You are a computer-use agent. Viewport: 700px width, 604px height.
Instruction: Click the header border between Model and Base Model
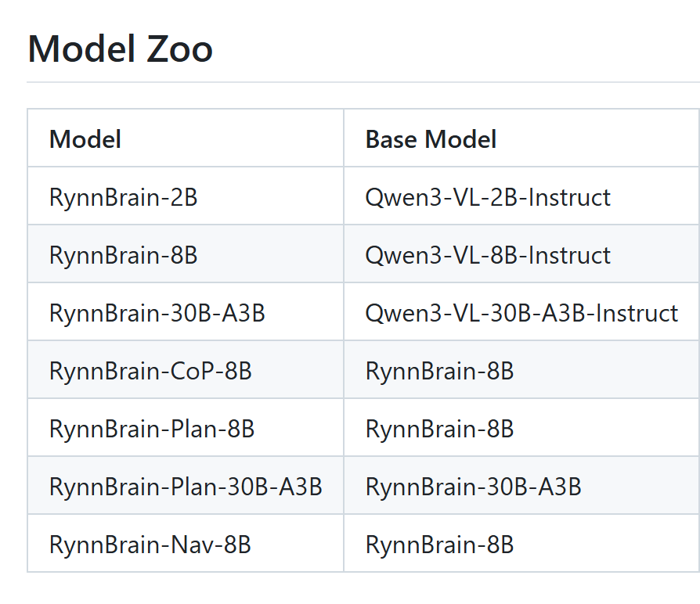[344, 139]
